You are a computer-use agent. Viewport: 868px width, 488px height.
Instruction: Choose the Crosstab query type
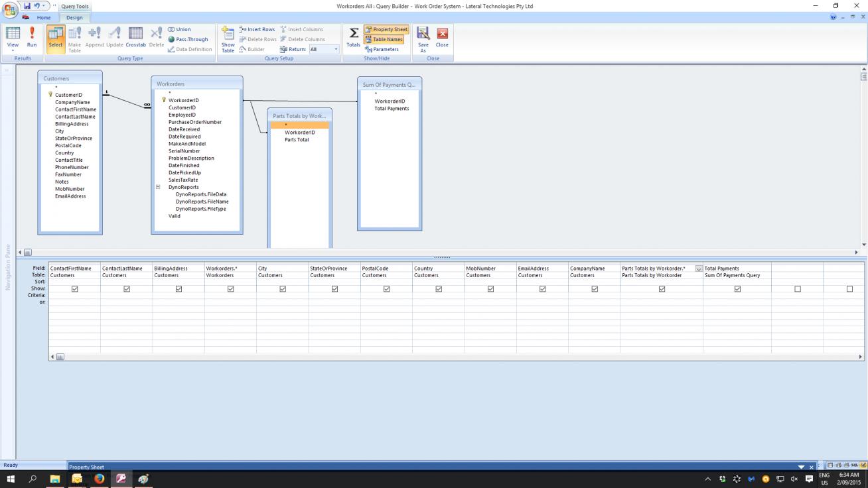135,38
